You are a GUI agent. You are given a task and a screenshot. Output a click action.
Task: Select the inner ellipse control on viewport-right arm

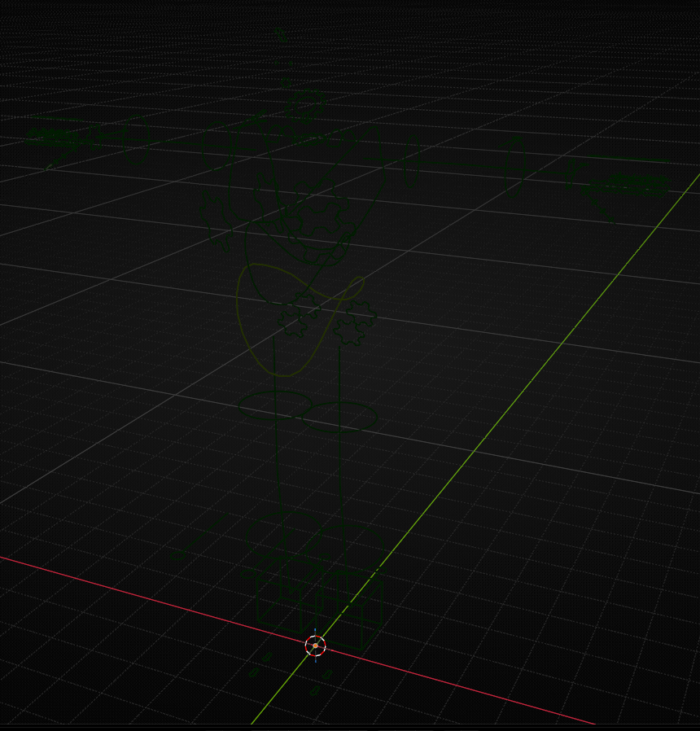(412, 161)
